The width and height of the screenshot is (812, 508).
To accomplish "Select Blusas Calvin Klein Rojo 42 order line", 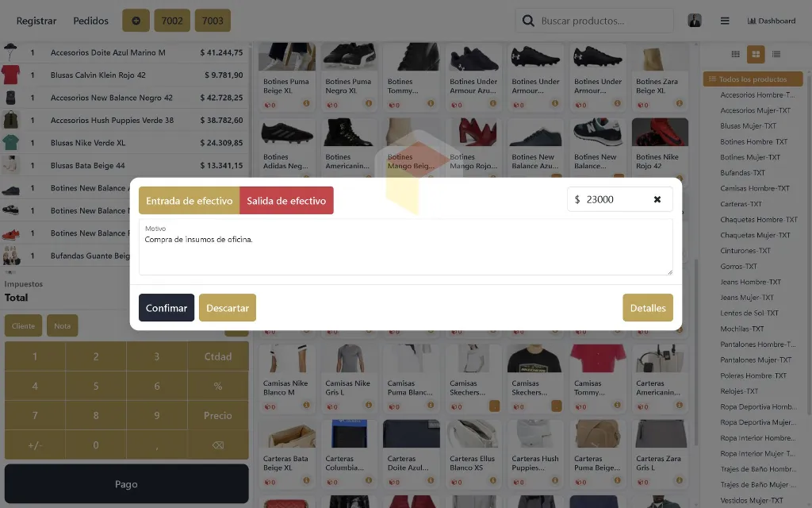I will pos(124,75).
